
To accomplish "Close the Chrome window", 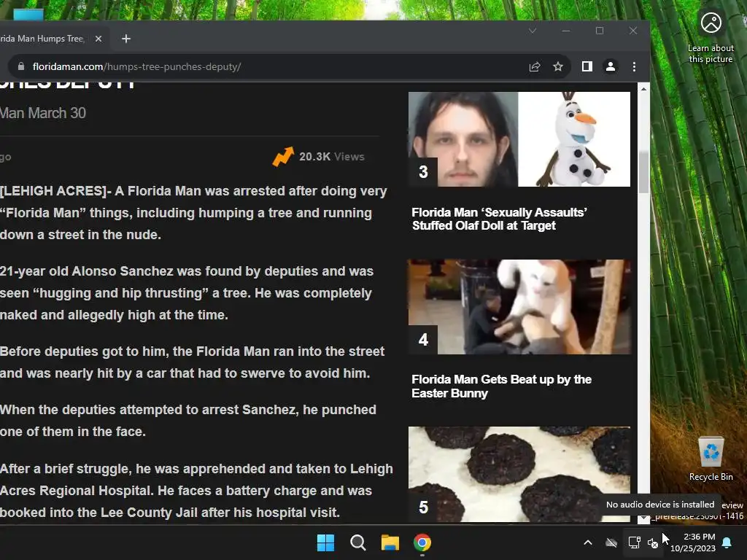I will (x=633, y=31).
